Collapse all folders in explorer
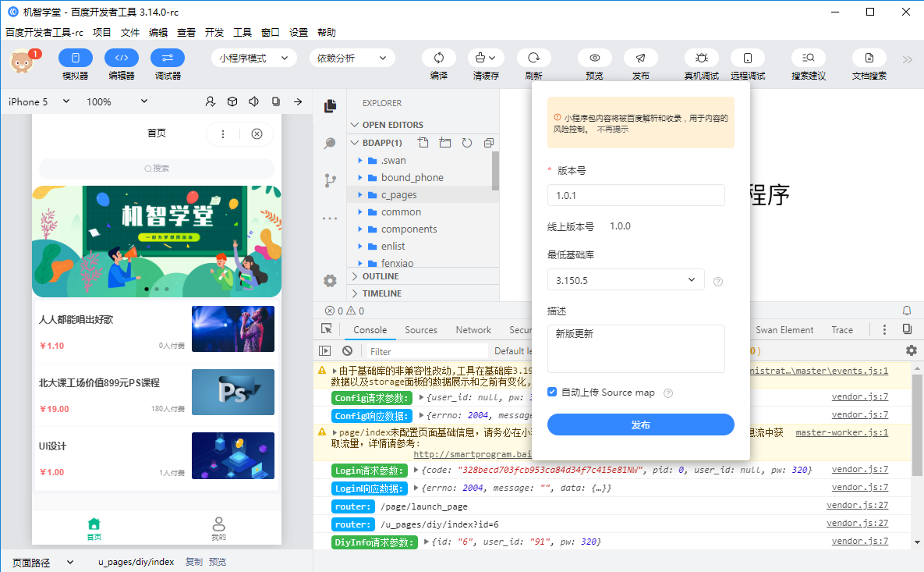This screenshot has width=924, height=572. coord(489,142)
